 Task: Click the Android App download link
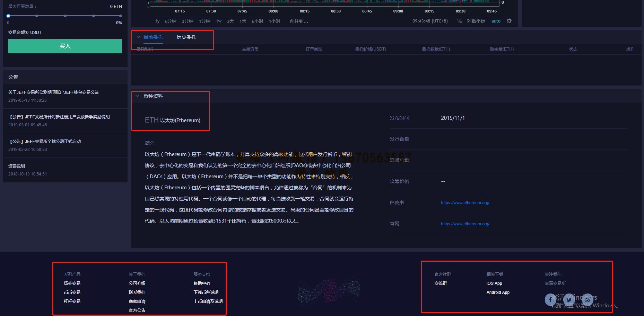498,292
